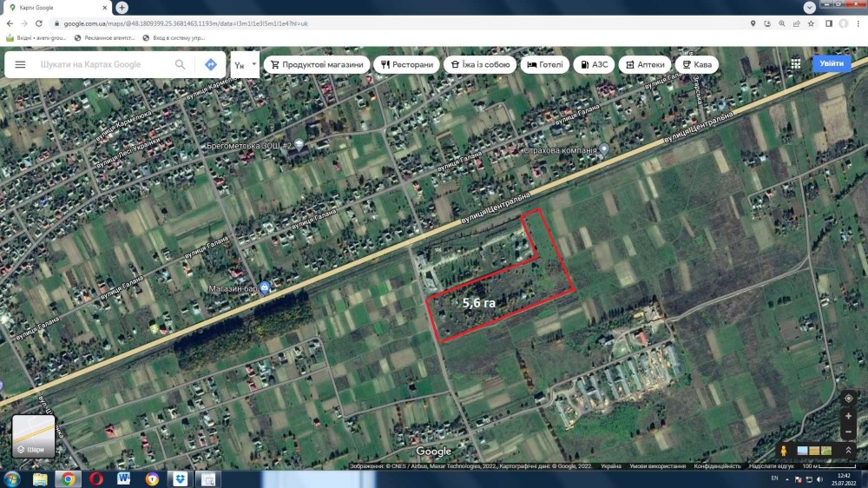
Task: Open the Google Maps hamburger menu
Action: pos(20,65)
